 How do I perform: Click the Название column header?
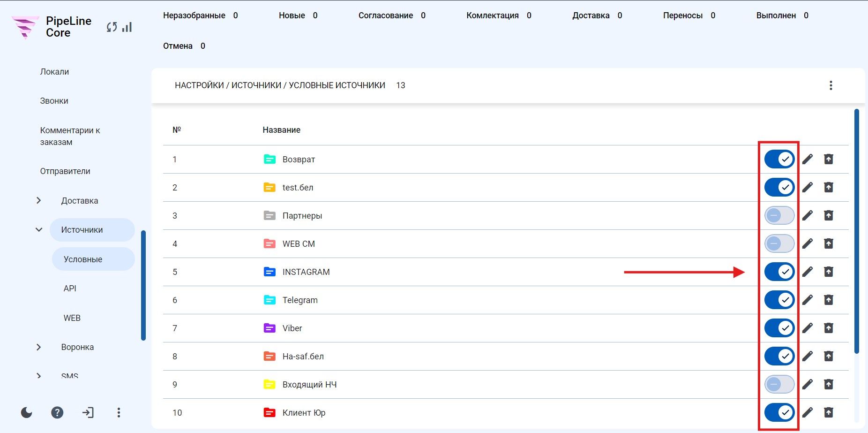(x=281, y=130)
